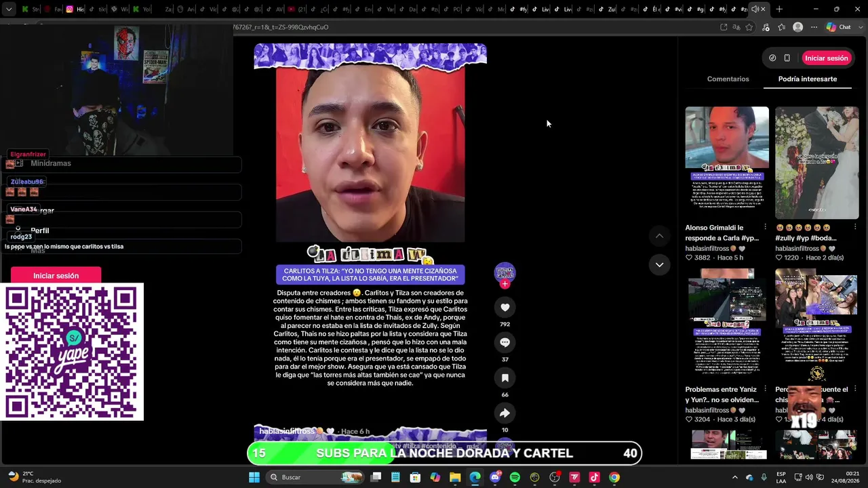Open the browser tab list dropdown
Screen dimensions: 868x488
click(9, 9)
